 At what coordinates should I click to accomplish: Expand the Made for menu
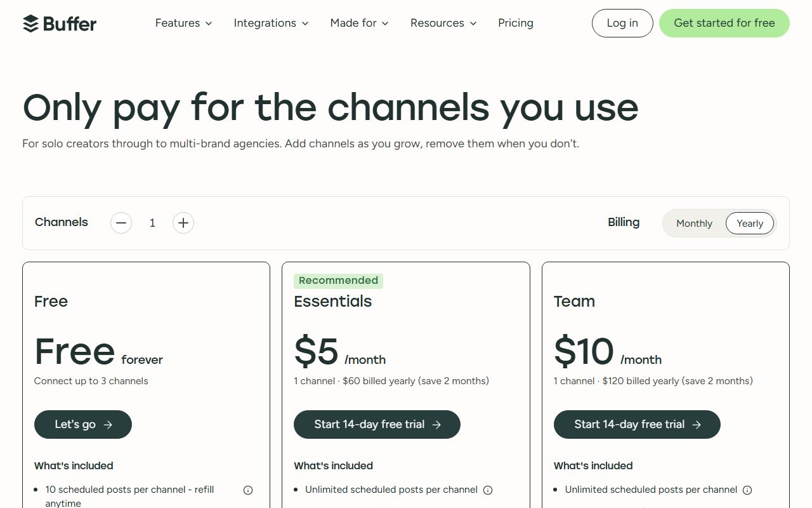coord(359,23)
